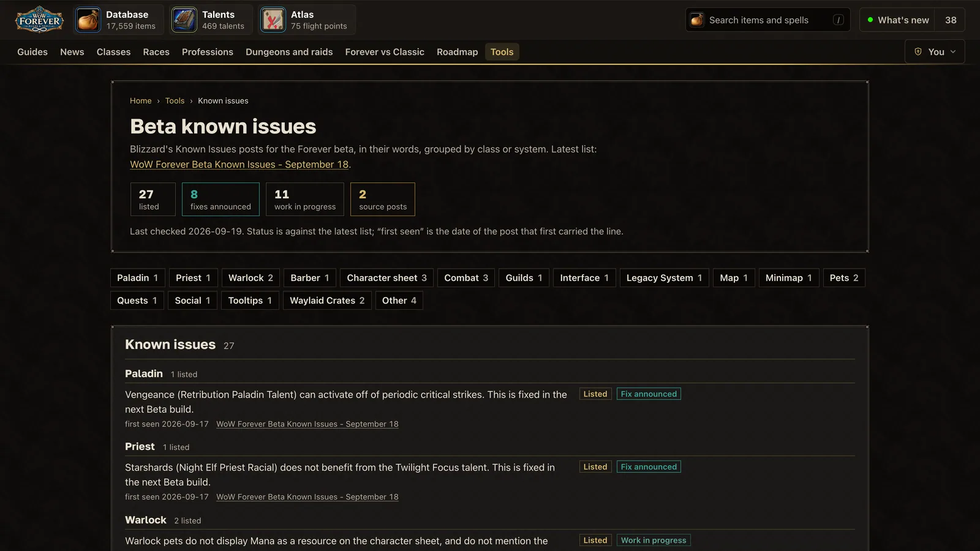Click the Tools breadcrumb link
Viewport: 980px width, 551px height.
coord(175,101)
